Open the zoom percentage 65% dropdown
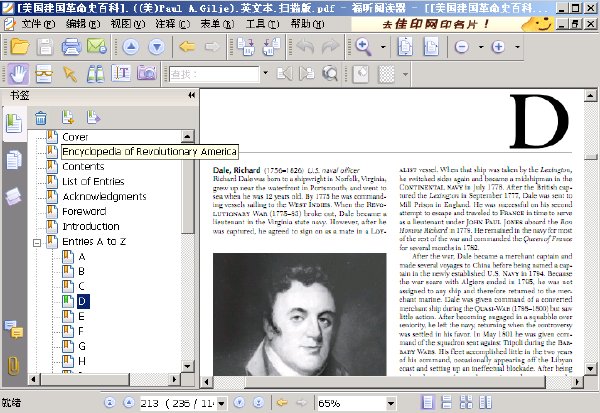This screenshot has width=600, height=413. (x=390, y=403)
